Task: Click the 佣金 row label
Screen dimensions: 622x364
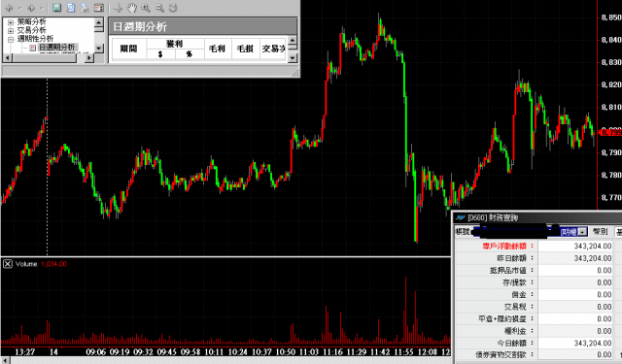Action: (x=519, y=295)
